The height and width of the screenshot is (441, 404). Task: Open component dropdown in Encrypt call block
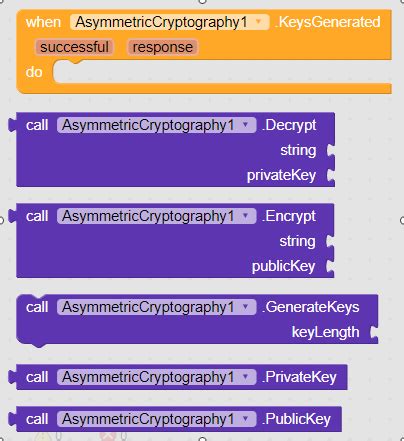pos(156,216)
